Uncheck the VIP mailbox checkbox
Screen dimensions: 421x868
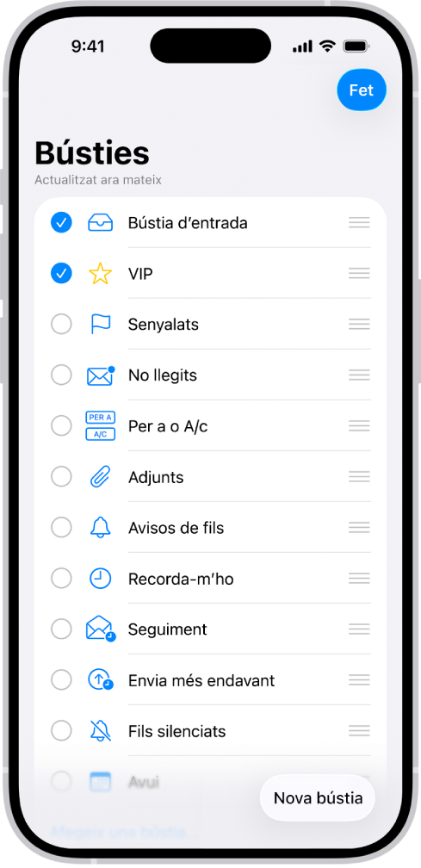tap(61, 274)
